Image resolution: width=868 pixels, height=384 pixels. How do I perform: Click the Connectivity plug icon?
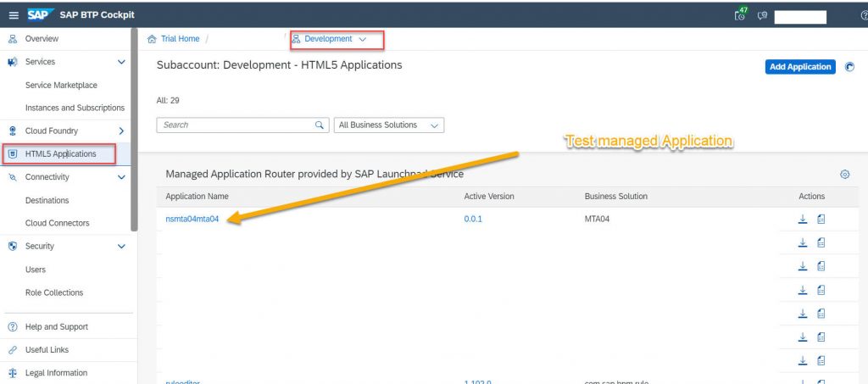click(13, 177)
